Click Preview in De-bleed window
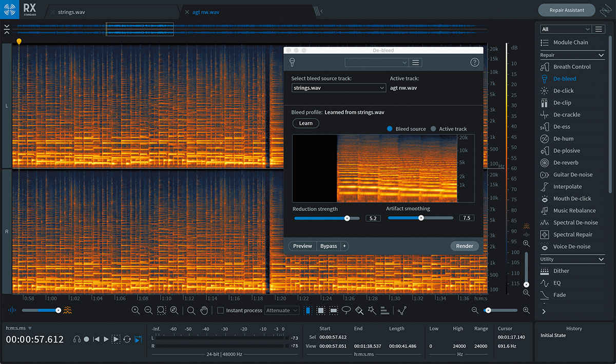Screen dimensions: 616x364 (302, 246)
